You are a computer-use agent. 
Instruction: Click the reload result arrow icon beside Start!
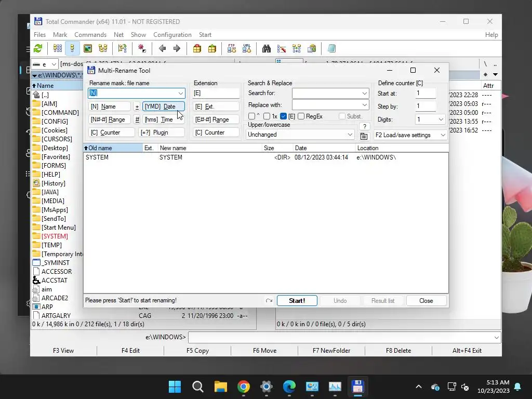point(269,301)
